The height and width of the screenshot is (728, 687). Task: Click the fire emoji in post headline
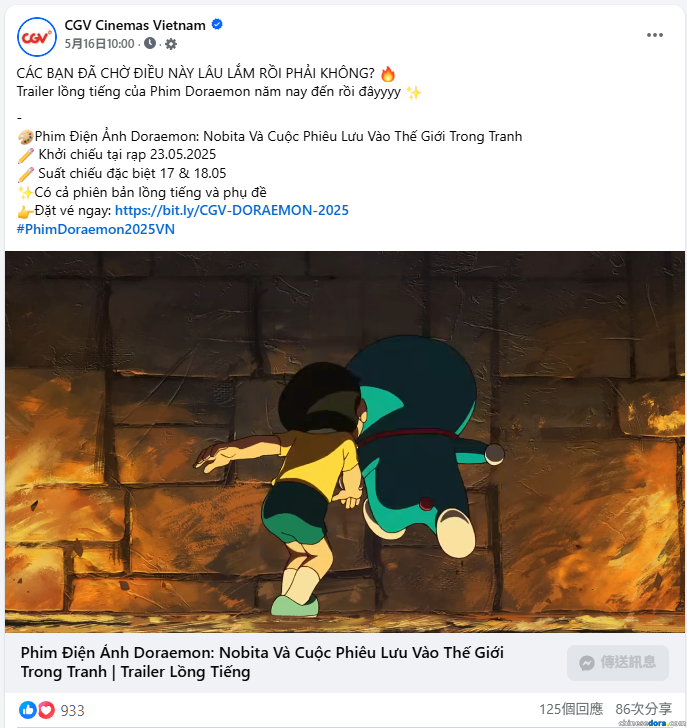tap(388, 74)
